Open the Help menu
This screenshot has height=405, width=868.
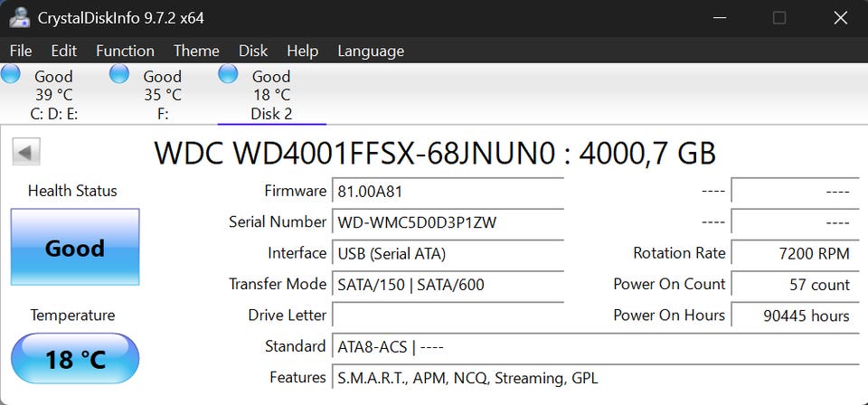click(302, 51)
